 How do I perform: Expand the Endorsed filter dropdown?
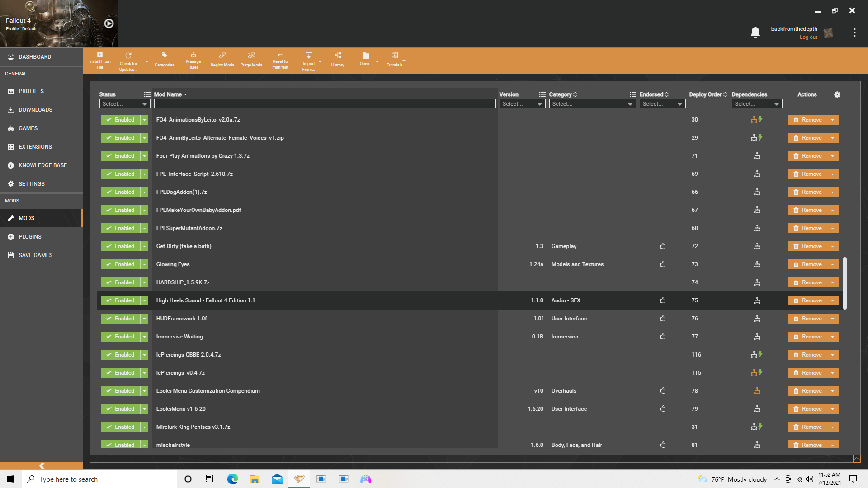click(661, 103)
